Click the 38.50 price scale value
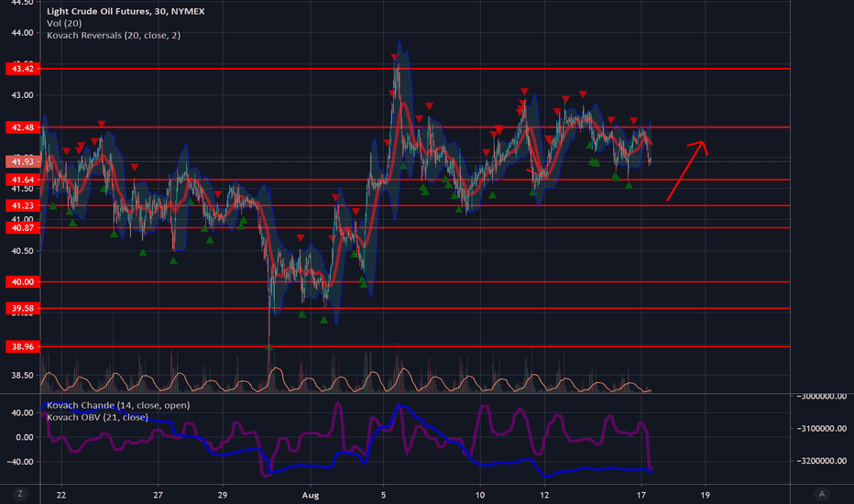Viewport: 854px width, 504px height. (22, 375)
